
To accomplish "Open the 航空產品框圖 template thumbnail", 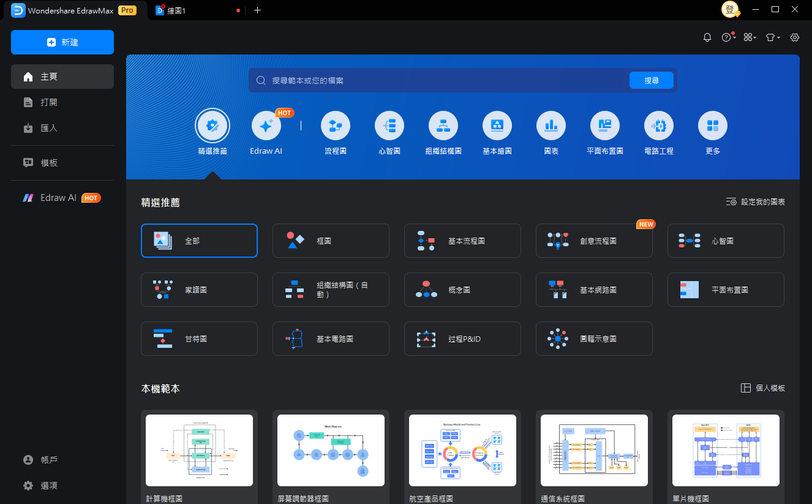I will [x=462, y=450].
